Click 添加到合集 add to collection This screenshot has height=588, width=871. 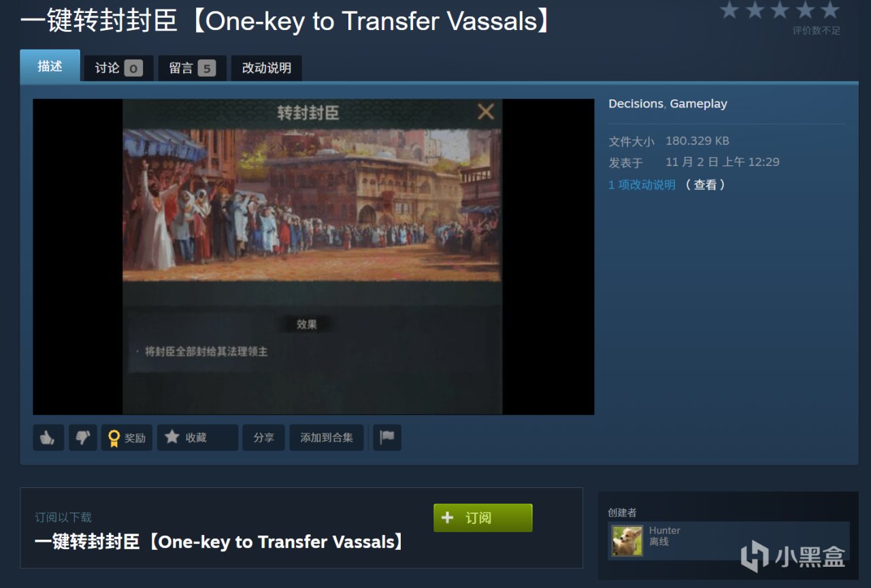[327, 438]
